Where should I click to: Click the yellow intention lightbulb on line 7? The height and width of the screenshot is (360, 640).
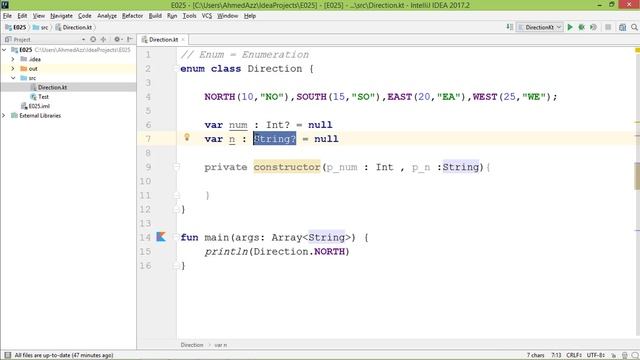pyautogui.click(x=187, y=137)
